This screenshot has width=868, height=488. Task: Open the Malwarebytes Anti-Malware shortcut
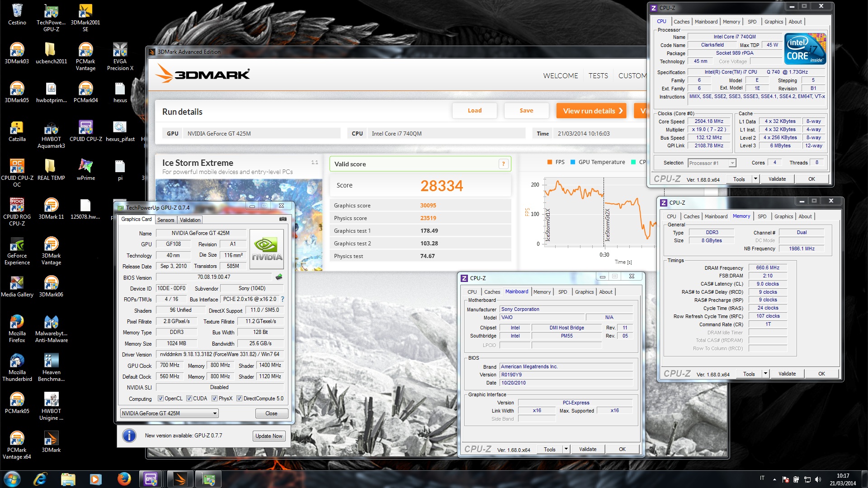[x=51, y=329]
